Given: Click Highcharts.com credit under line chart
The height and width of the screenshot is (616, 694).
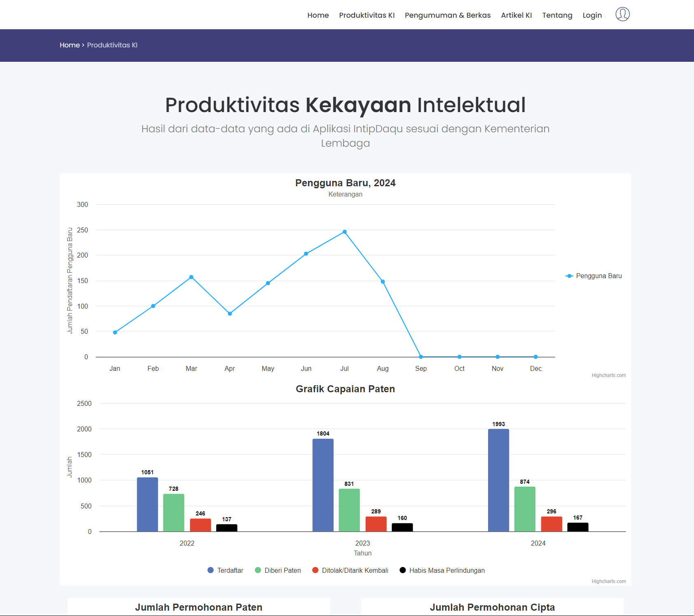Looking at the screenshot, I should tap(609, 375).
